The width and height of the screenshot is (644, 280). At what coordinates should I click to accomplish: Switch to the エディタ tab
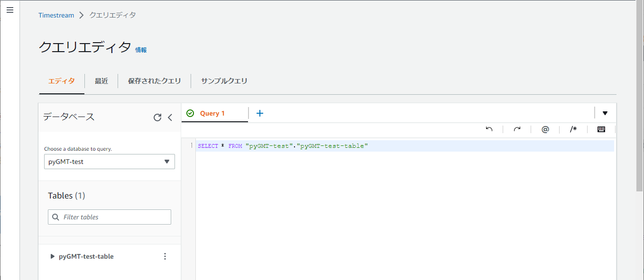(62, 81)
